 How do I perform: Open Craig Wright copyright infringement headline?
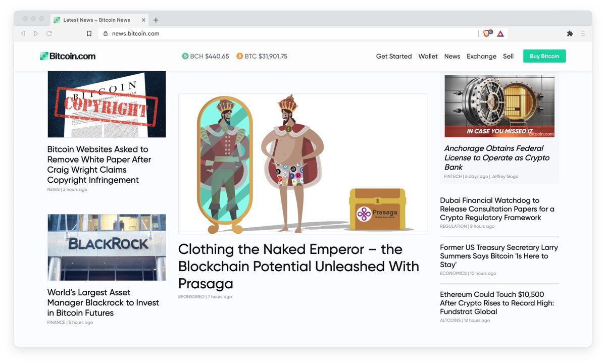tap(99, 165)
